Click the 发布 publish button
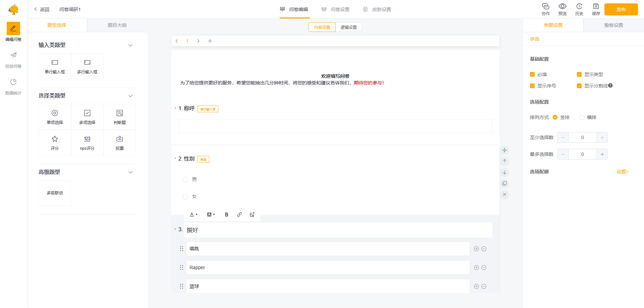The width and height of the screenshot is (644, 308). [621, 9]
